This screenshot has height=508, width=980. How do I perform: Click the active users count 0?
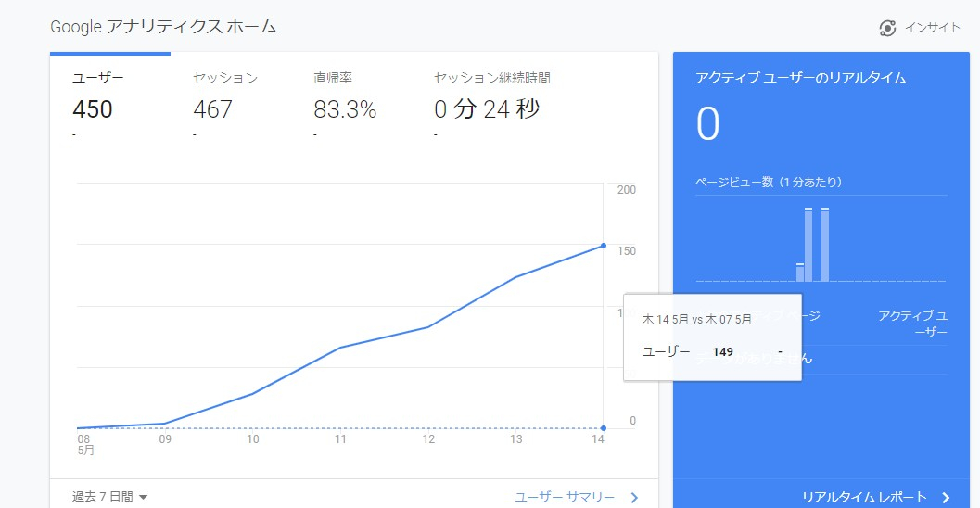[707, 124]
